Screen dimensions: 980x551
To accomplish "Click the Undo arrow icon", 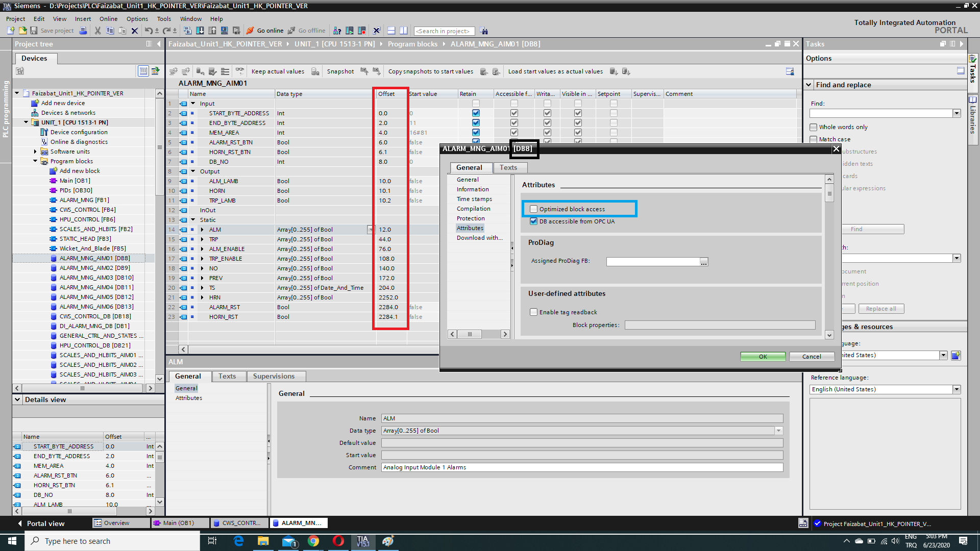I will (148, 31).
